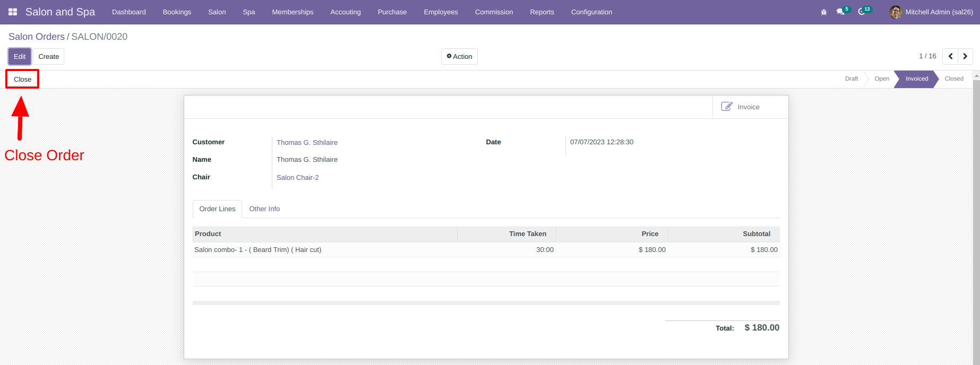
Task: Open the Configuration menu
Action: [591, 12]
